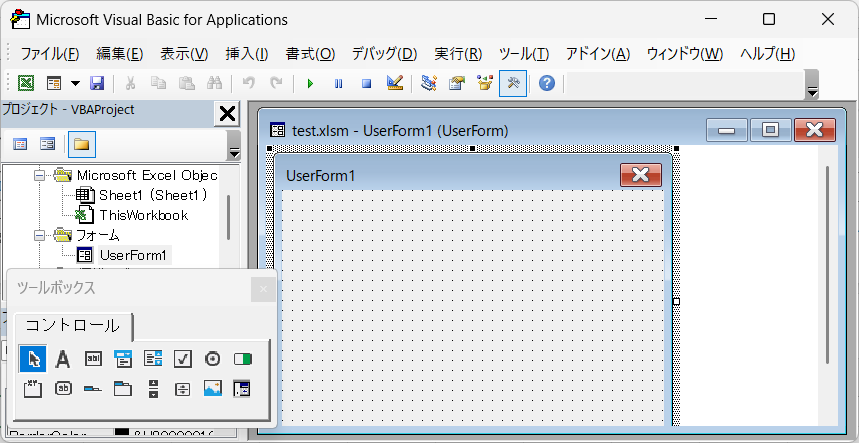Click the Redo arrow icon
The height and width of the screenshot is (443, 859).
[x=277, y=83]
